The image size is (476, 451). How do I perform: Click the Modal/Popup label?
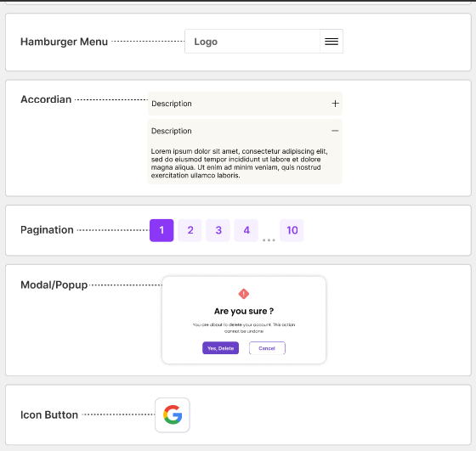54,285
